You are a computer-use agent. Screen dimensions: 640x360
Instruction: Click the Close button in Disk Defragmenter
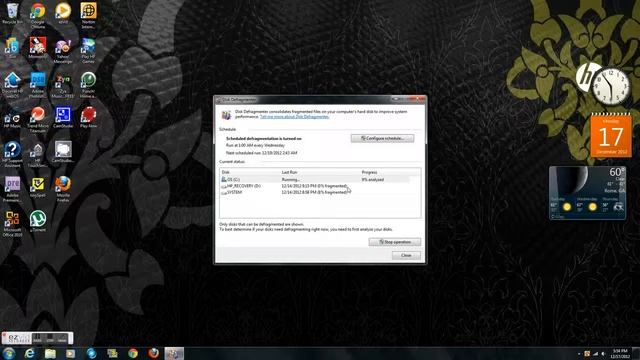tap(406, 256)
